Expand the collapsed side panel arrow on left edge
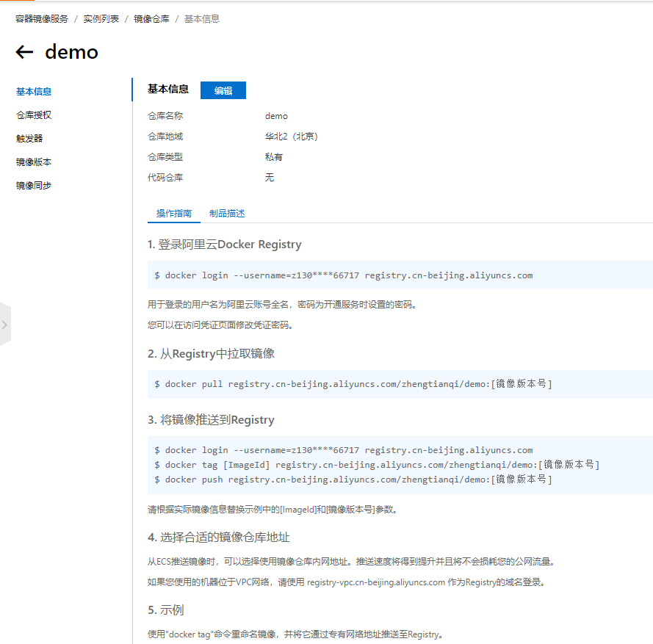653x644 pixels. click(6, 324)
